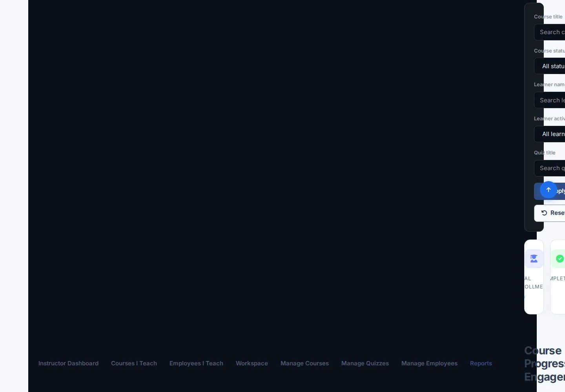Go to Manage Employees
The width and height of the screenshot is (565, 392).
click(429, 363)
